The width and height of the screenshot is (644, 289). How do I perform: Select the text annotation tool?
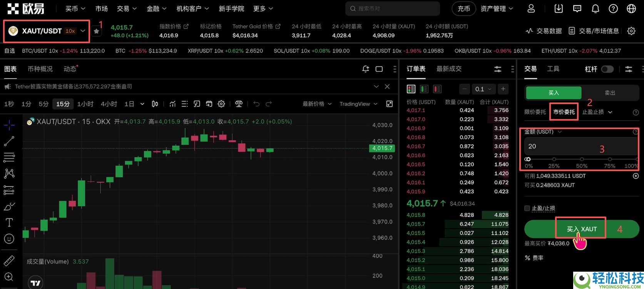pyautogui.click(x=9, y=222)
